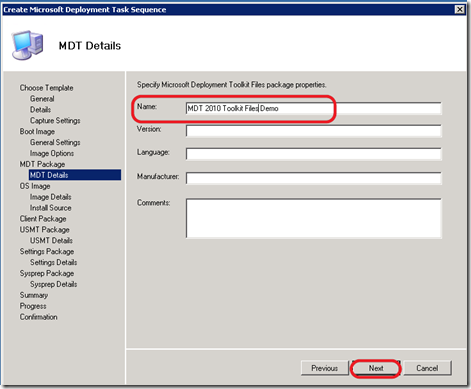Open Sysprep Package step

click(x=47, y=273)
